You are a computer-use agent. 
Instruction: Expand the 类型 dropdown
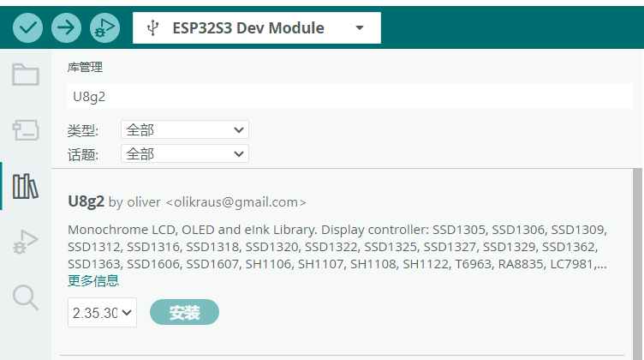point(185,130)
